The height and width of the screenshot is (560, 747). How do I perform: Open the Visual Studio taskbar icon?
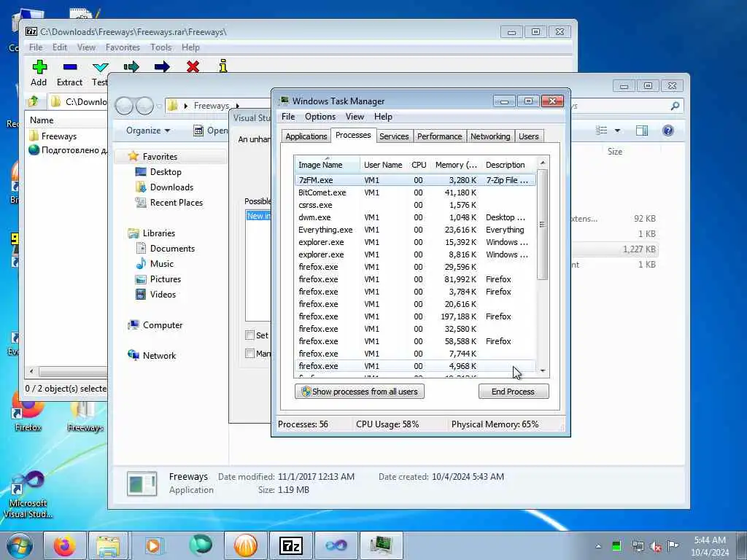(336, 545)
